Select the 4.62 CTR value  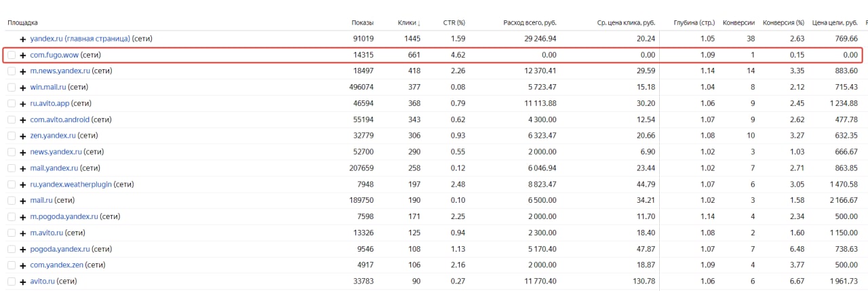(x=458, y=55)
